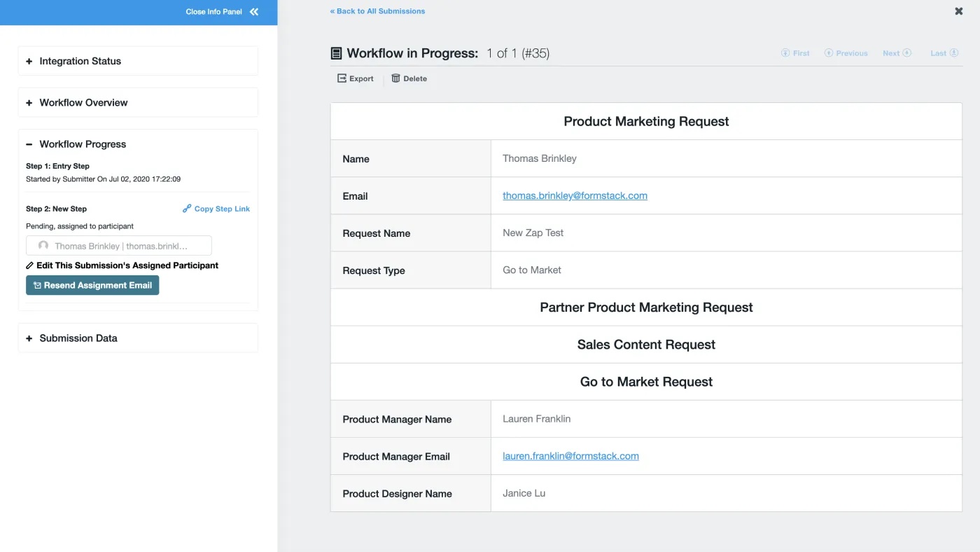Image resolution: width=980 pixels, height=552 pixels.
Task: Click the pencil icon for editing assigned participant
Action: pos(29,265)
